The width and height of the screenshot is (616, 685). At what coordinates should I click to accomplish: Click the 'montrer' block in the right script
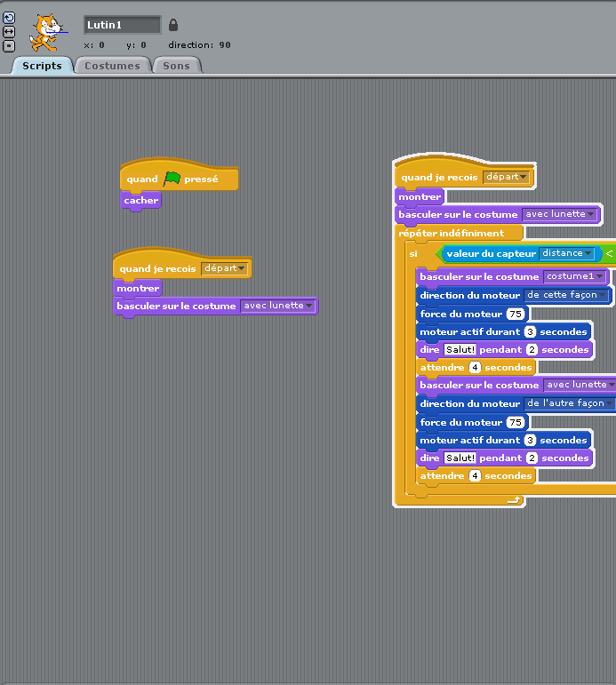420,197
